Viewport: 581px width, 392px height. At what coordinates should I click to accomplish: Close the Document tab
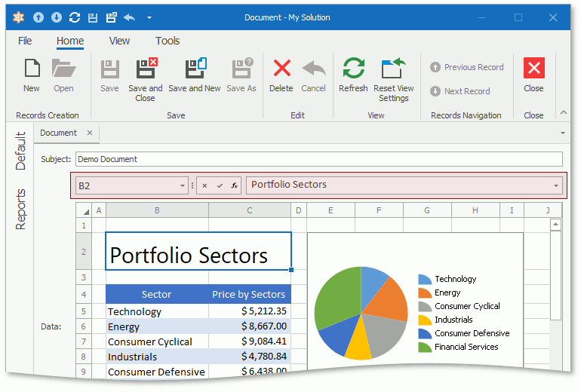coord(90,133)
